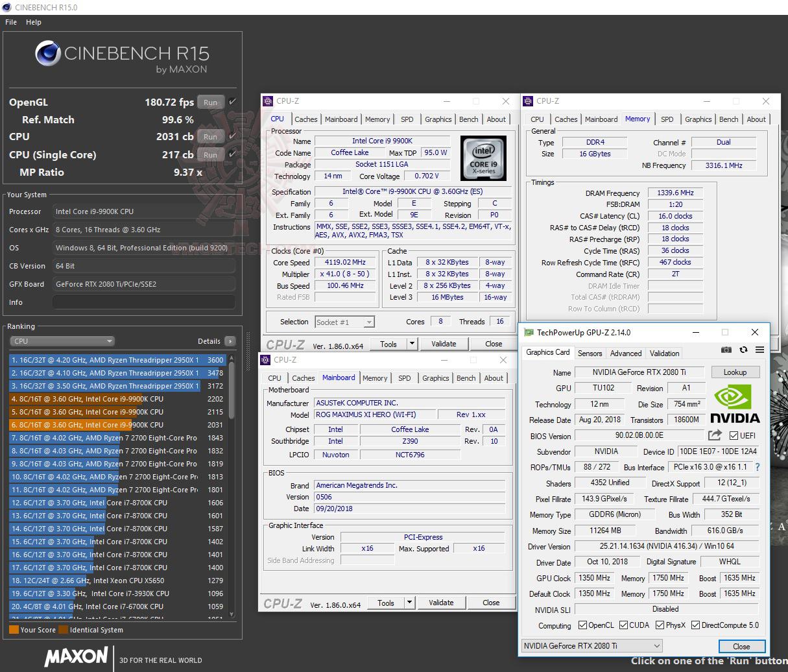Toggle the CPU test checkmark
This screenshot has width=788, height=672.
(232, 137)
